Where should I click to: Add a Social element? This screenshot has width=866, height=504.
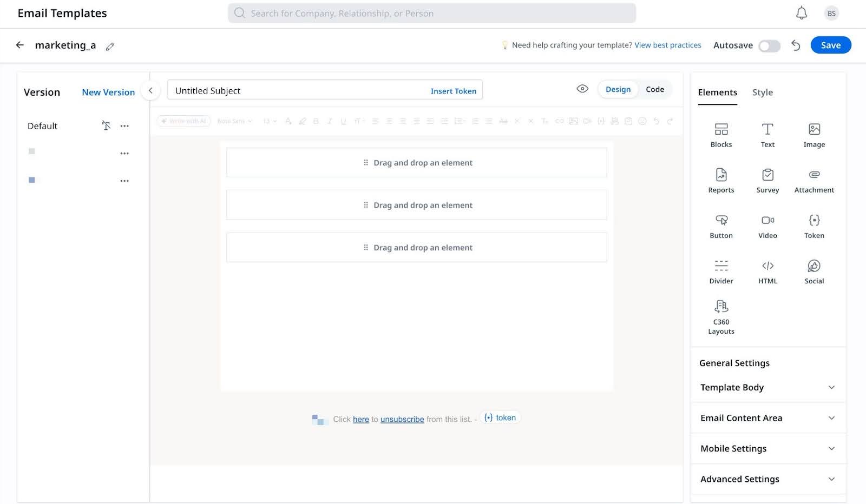click(814, 271)
